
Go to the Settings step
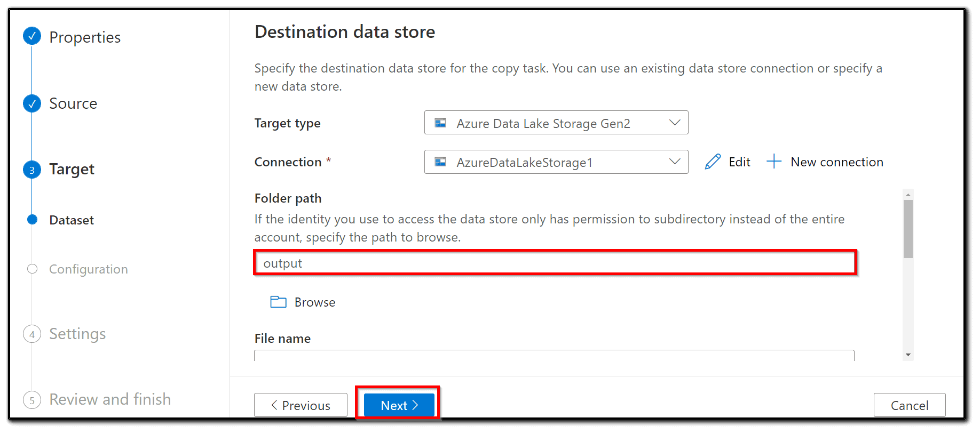click(x=32, y=334)
